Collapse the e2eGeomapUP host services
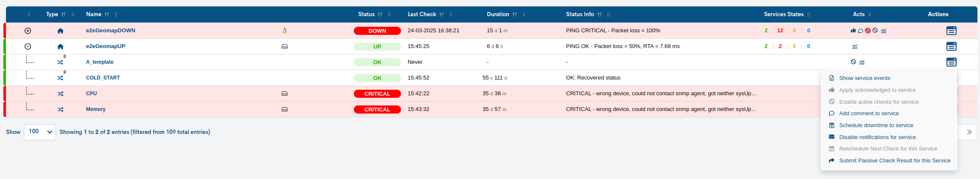This screenshot has height=179, width=980. point(28,46)
